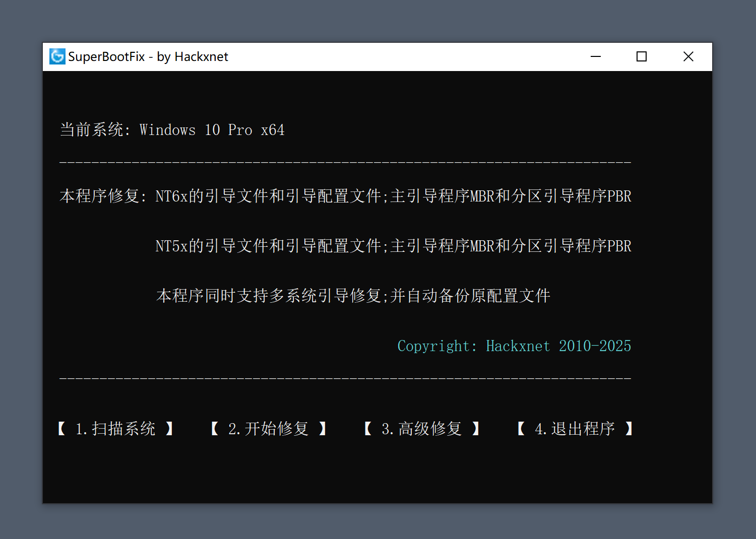
Task: Click the SuperBootFix - by Hackxnet title text
Action: coord(149,56)
